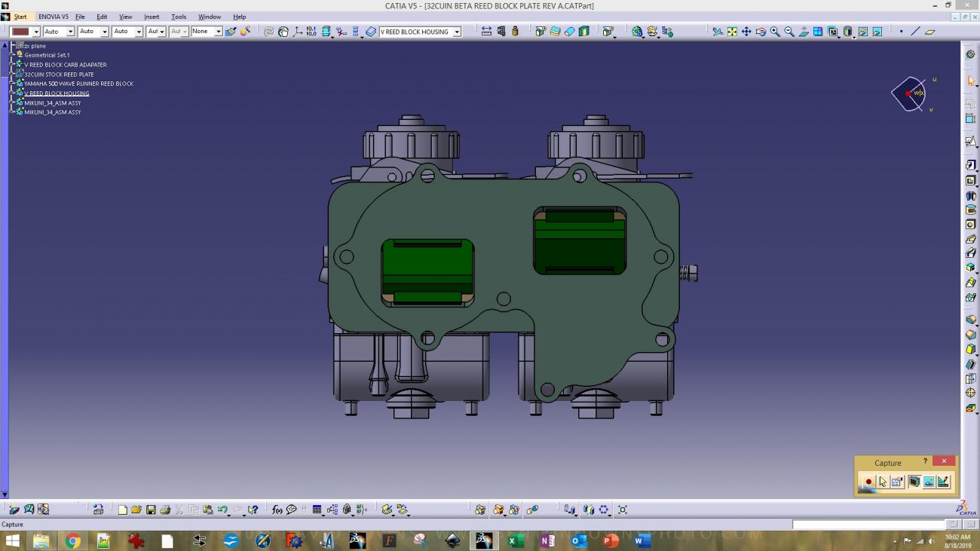Image resolution: width=980 pixels, height=551 pixels.
Task: Open Outlook from the taskbar
Action: click(x=578, y=540)
